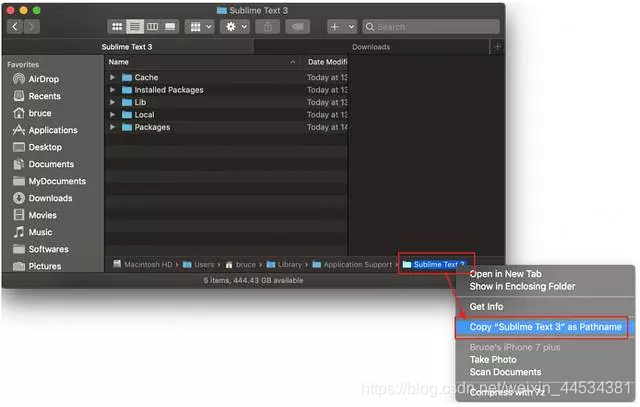Select the Lib folder row
This screenshot has width=640, height=407.
tap(227, 102)
